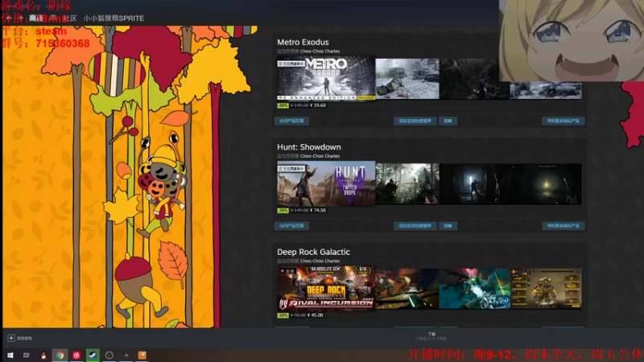Open NetEase Cloud Music taskbar icon
This screenshot has height=362, width=644.
(x=76, y=355)
